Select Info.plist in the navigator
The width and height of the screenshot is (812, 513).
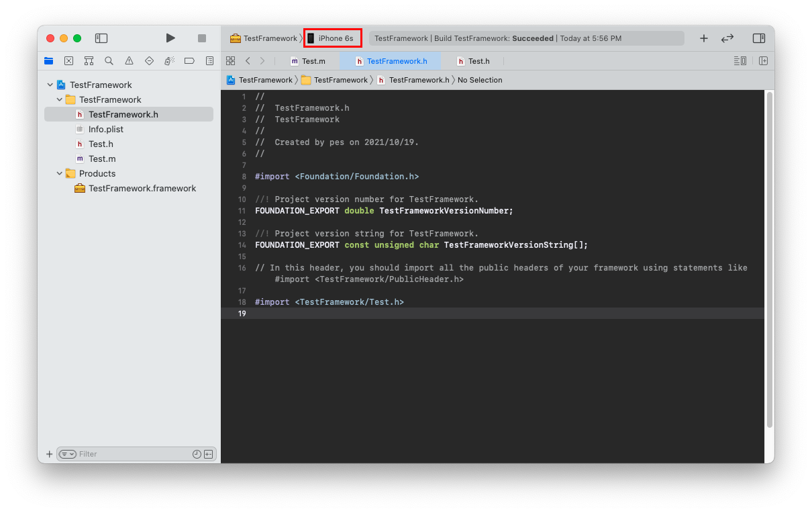[129, 129]
